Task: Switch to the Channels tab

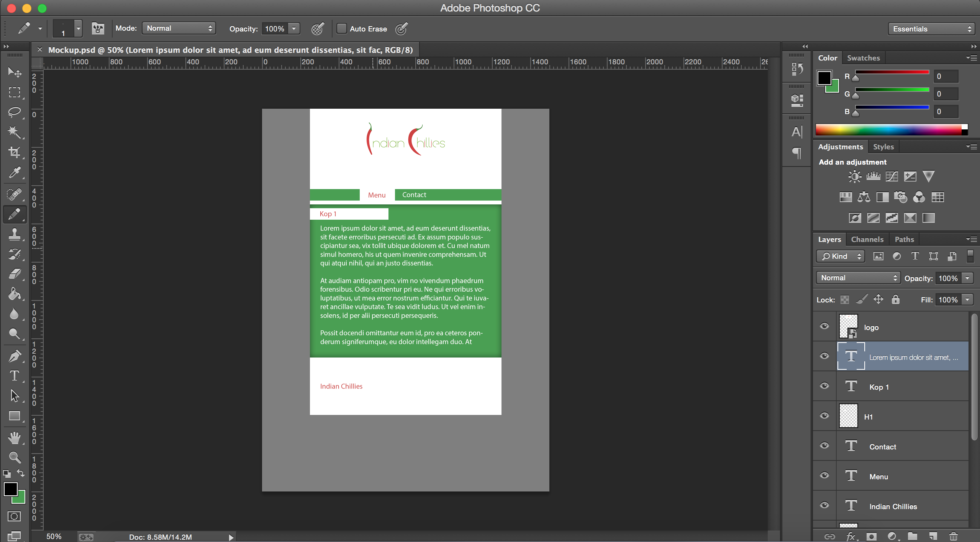Action: pyautogui.click(x=867, y=239)
